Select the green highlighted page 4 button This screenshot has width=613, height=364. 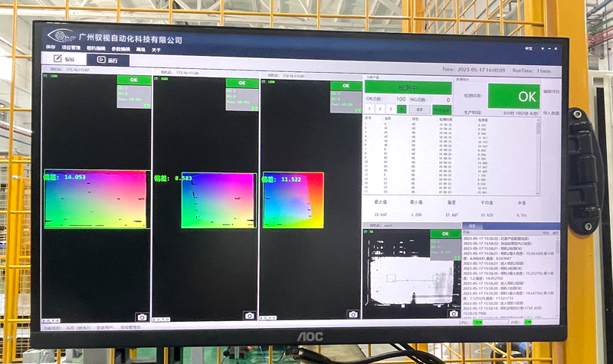click(402, 109)
